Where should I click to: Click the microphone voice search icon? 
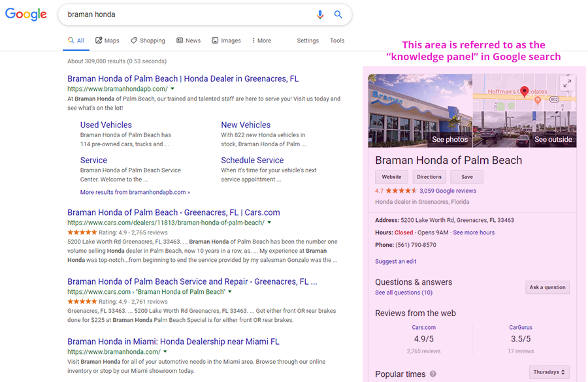pyautogui.click(x=320, y=14)
